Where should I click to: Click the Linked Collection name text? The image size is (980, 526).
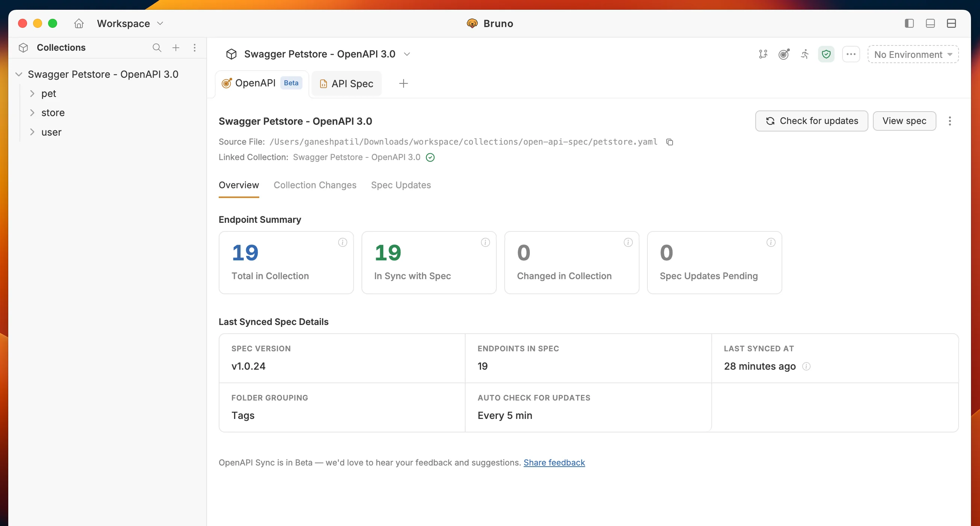tap(357, 157)
